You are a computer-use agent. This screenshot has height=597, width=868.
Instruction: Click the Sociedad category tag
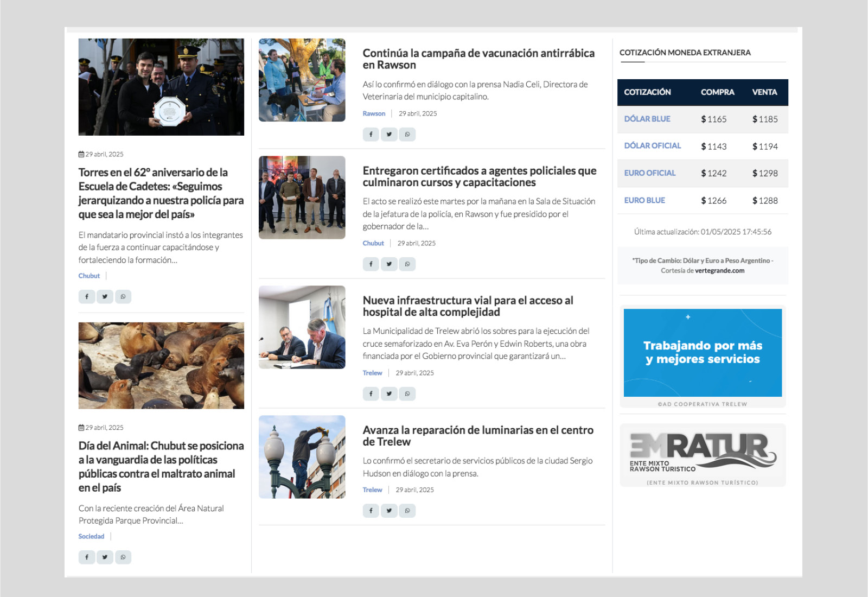pyautogui.click(x=91, y=536)
